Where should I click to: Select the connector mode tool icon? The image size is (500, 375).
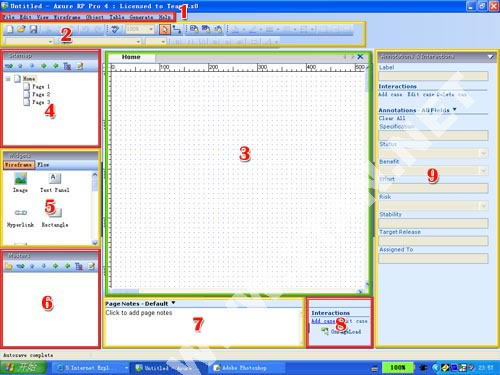pos(177,29)
